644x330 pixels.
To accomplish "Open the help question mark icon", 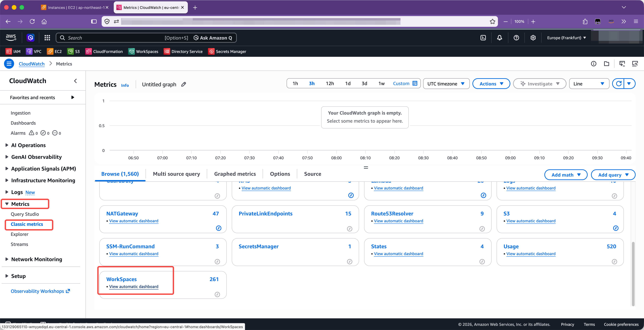I will point(516,38).
